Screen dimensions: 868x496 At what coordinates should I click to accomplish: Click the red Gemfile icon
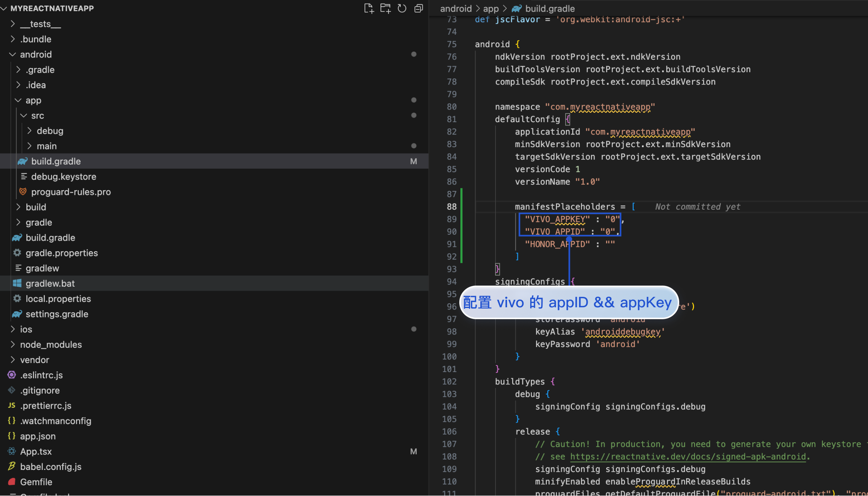tap(12, 482)
